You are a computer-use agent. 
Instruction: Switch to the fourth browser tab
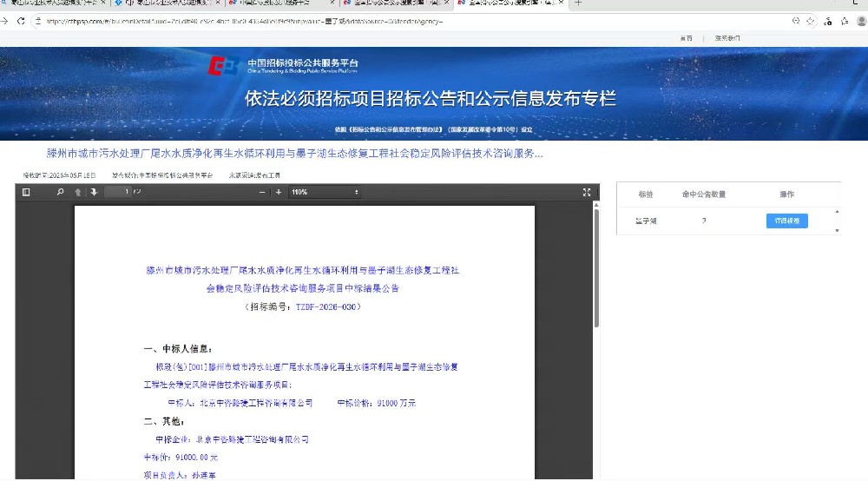(x=397, y=3)
